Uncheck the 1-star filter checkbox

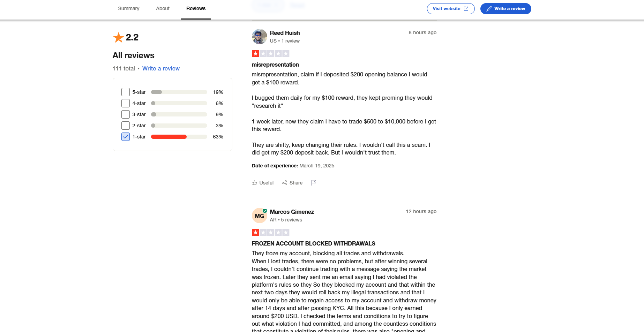126,137
